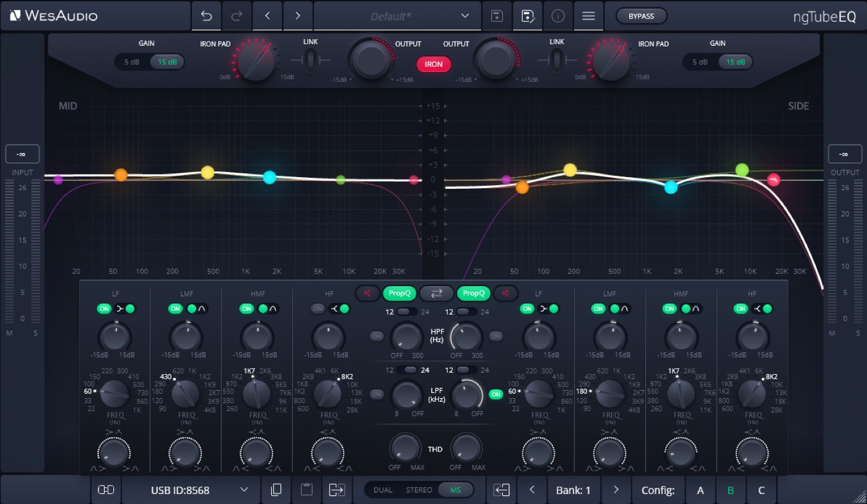
Task: Open the USB ID:8568 device dropdown
Action: pos(191,490)
